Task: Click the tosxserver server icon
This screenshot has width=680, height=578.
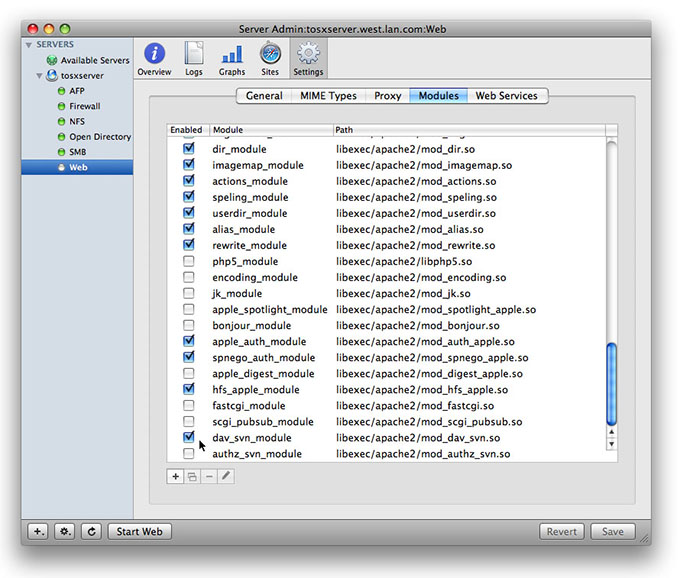Action: click(x=52, y=75)
